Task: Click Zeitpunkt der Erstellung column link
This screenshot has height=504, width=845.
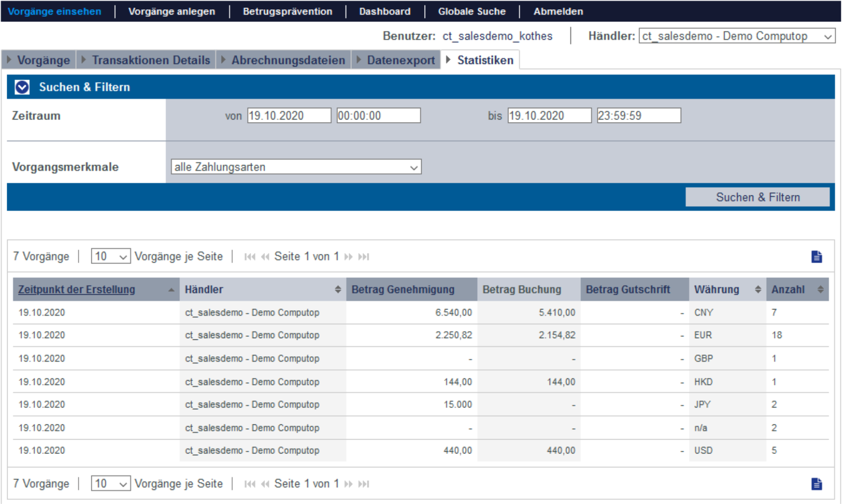Action: click(x=77, y=290)
